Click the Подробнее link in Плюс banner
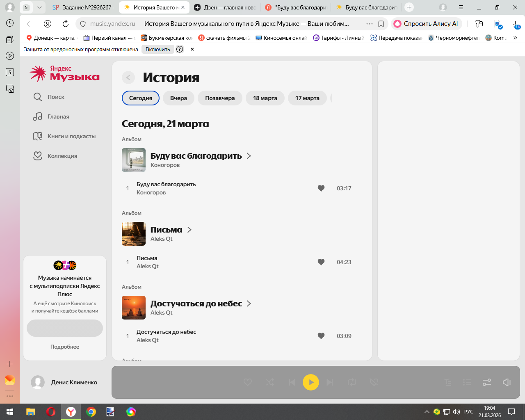This screenshot has height=420, width=525. pos(65,347)
